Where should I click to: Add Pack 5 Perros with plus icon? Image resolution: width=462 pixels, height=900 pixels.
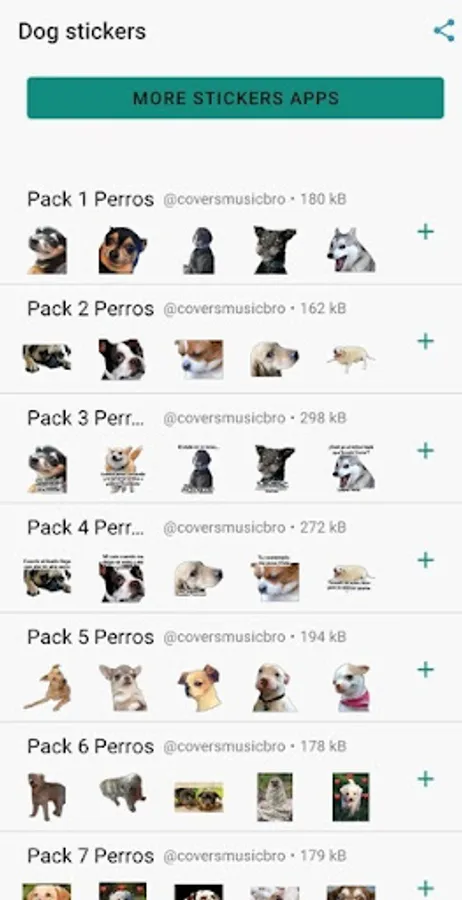pyautogui.click(x=425, y=669)
